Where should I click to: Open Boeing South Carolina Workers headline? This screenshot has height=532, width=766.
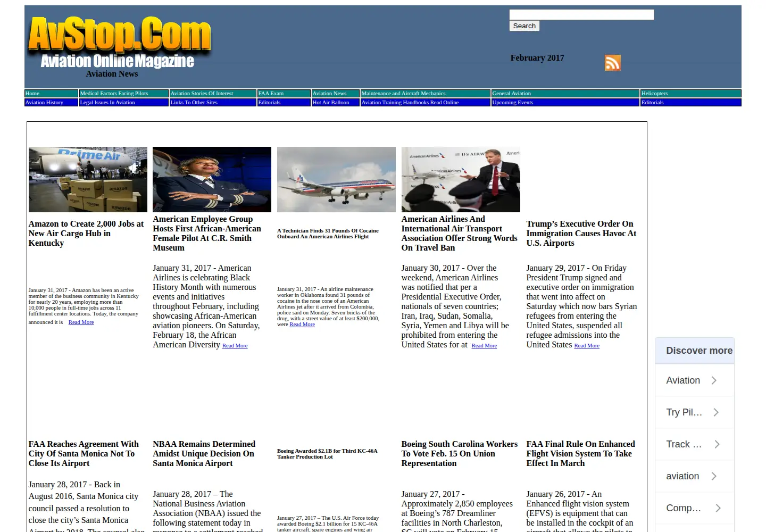(x=460, y=454)
